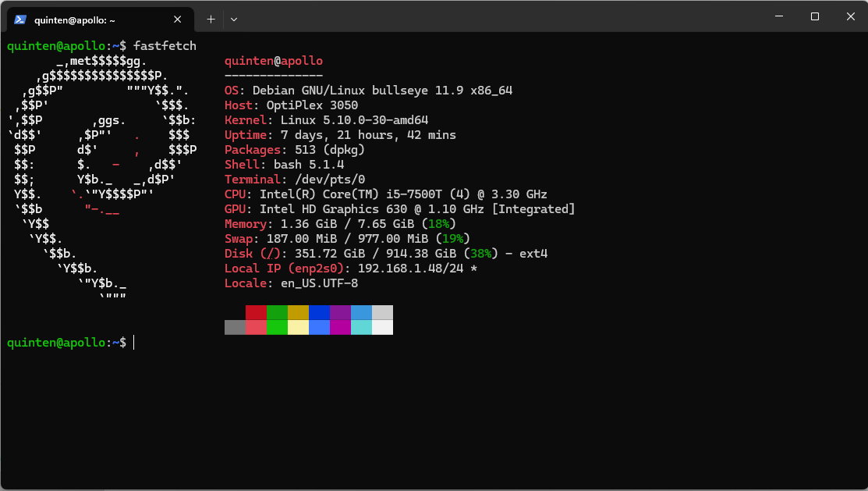Open a new tab with the plus button
868x491 pixels.
click(x=211, y=19)
